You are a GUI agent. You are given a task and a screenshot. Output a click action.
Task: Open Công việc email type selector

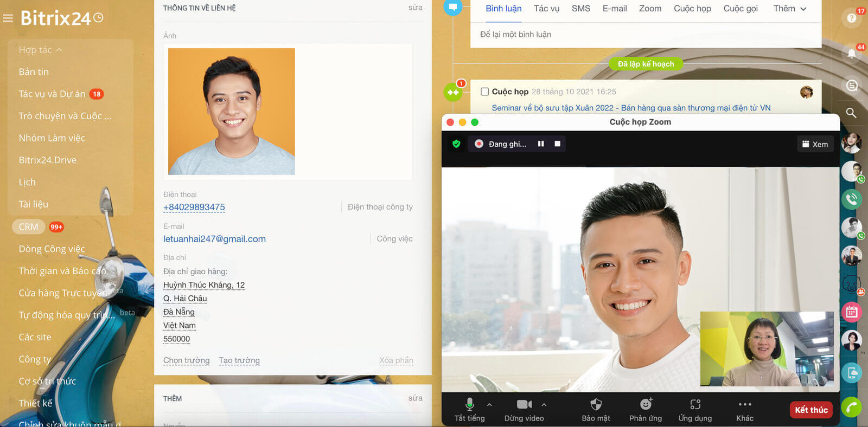coord(395,239)
